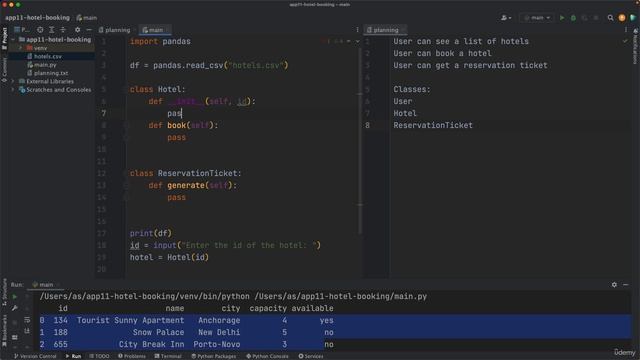
Task: Rerun main with Run panel play icon
Action: pyautogui.click(x=15, y=297)
